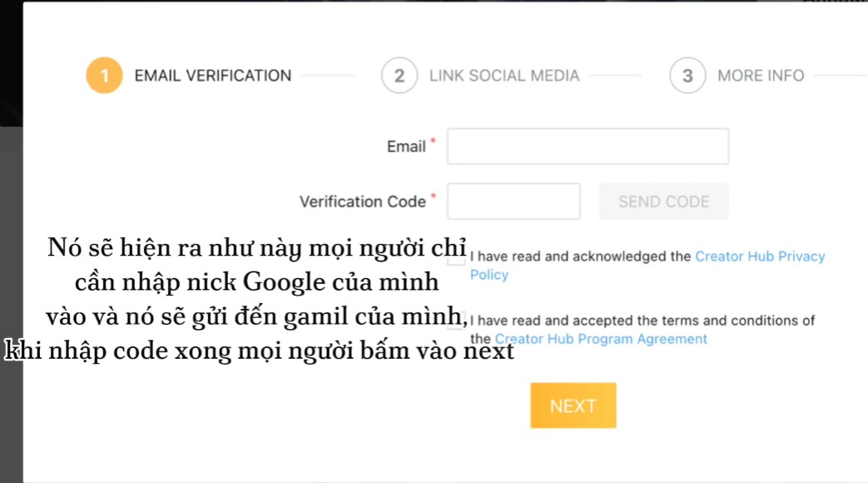Click the "Email" field label

click(406, 147)
